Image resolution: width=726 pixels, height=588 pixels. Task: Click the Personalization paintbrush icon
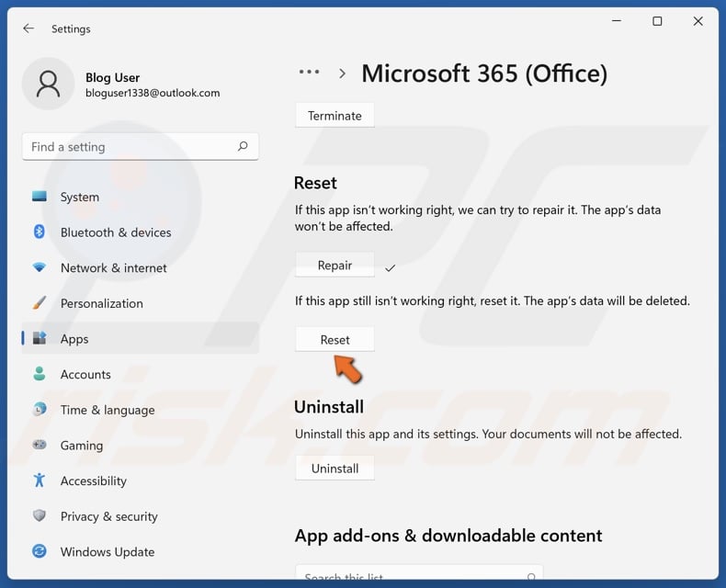coord(40,303)
